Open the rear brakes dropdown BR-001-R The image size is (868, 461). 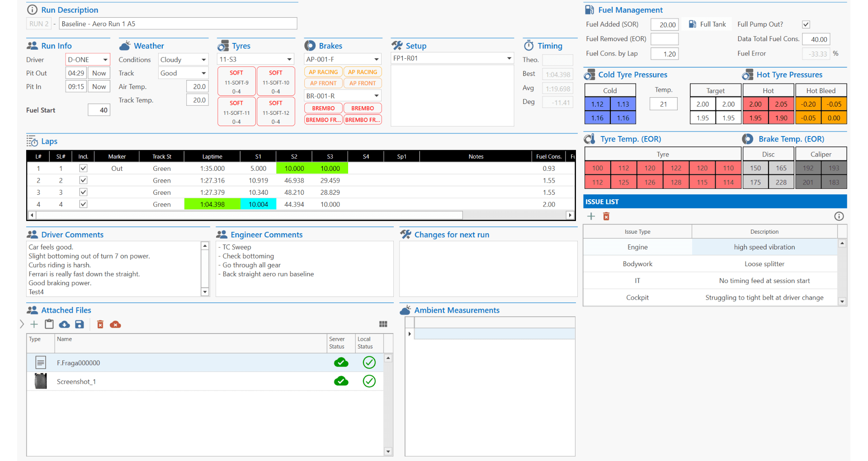(343, 96)
